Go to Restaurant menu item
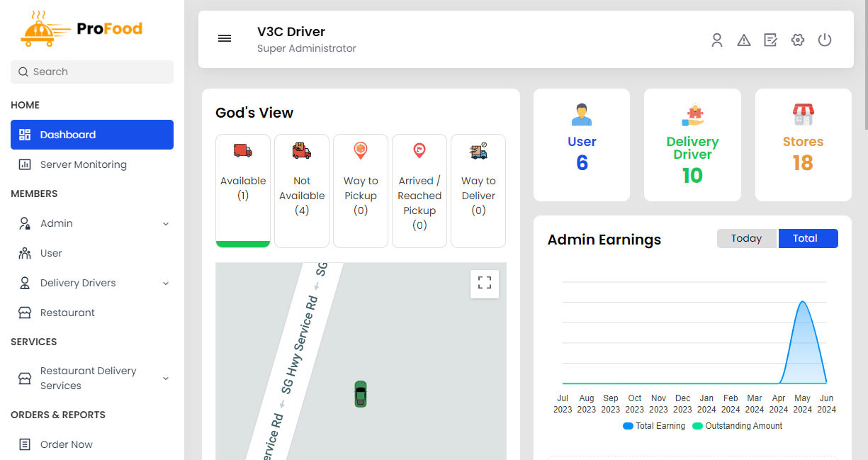Image resolution: width=868 pixels, height=460 pixels. click(x=67, y=313)
